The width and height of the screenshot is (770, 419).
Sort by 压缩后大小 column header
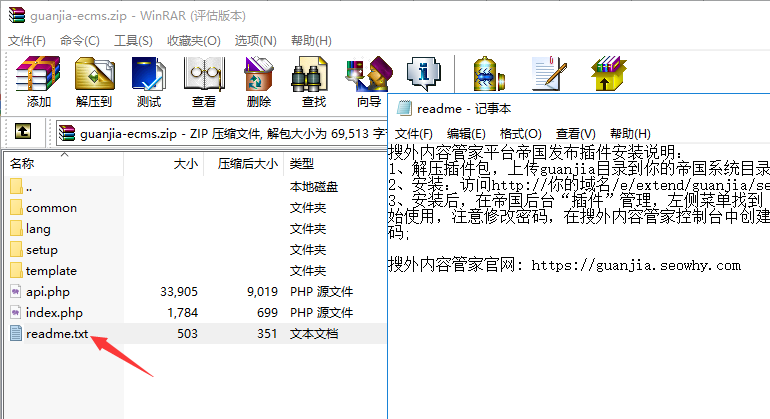(x=247, y=163)
